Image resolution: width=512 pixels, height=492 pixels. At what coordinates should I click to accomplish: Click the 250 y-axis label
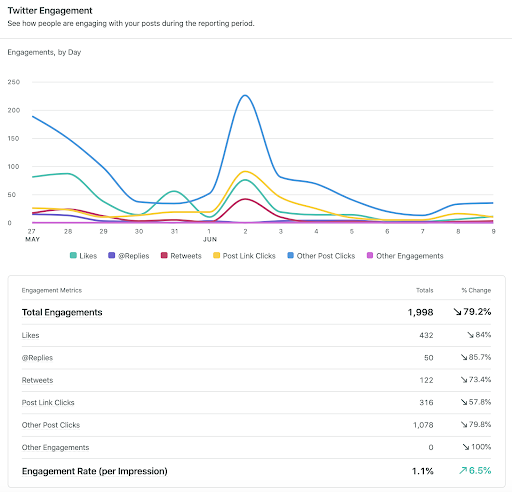point(14,82)
